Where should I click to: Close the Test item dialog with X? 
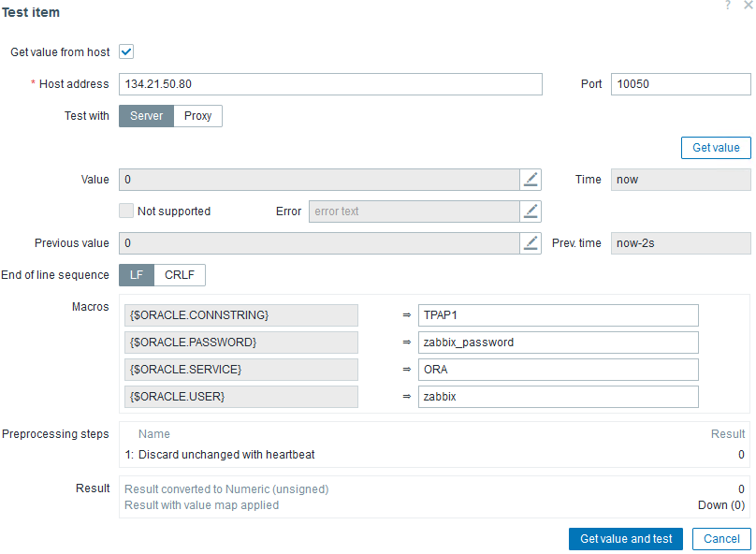tap(748, 6)
